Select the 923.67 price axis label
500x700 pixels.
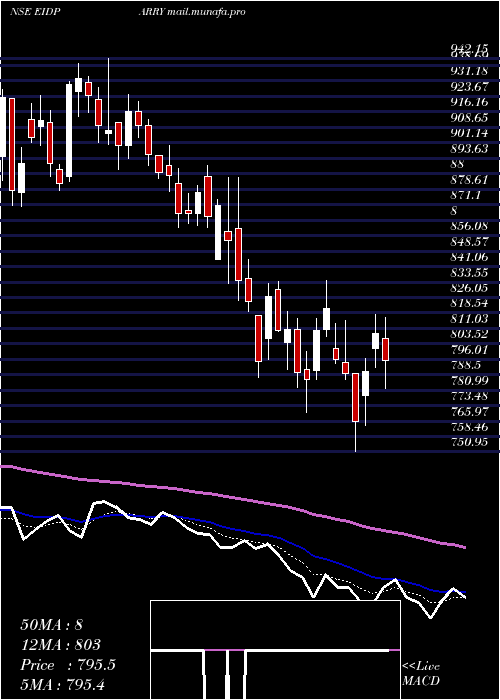pyautogui.click(x=469, y=87)
